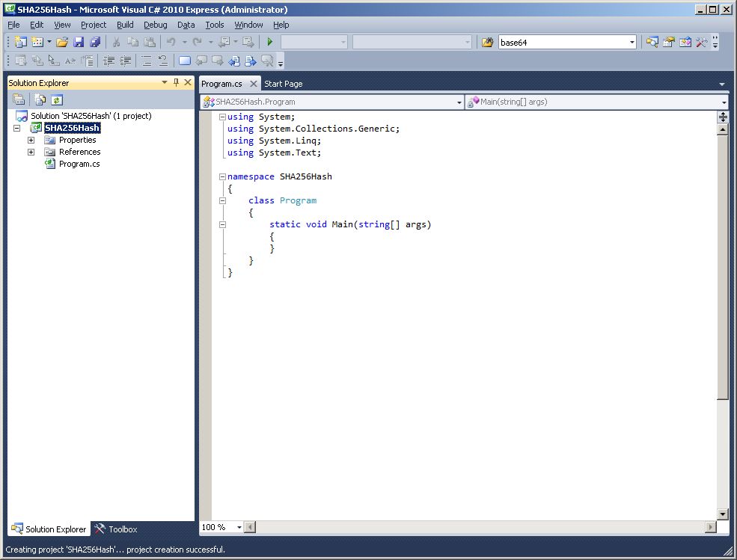Collapse the namespace SHA256Hash code block
Screen dimensions: 737x560
[222, 176]
